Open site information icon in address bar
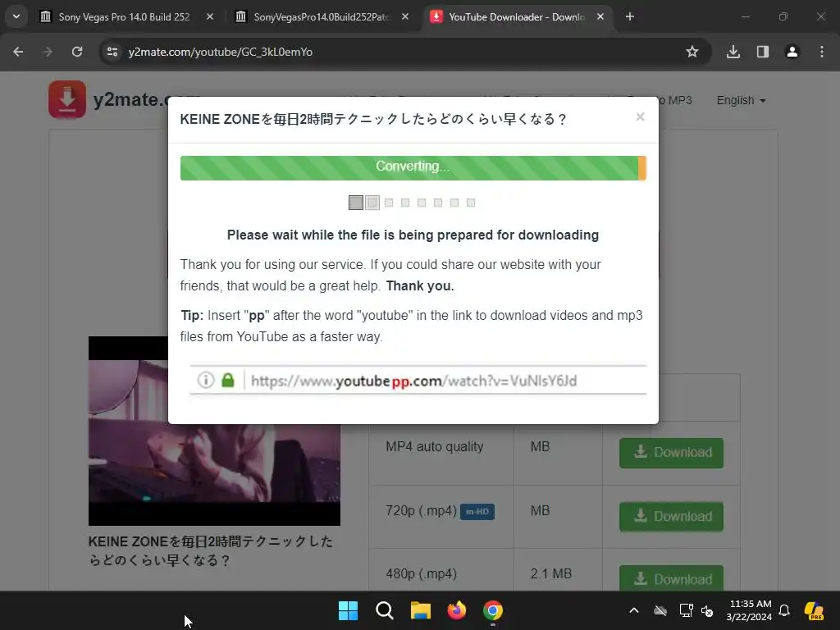 point(112,52)
